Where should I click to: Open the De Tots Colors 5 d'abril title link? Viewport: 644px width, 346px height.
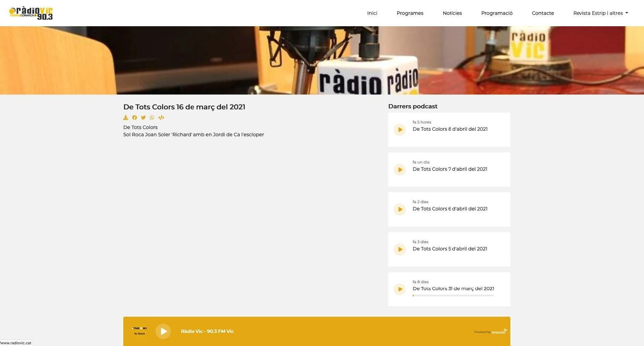click(450, 249)
